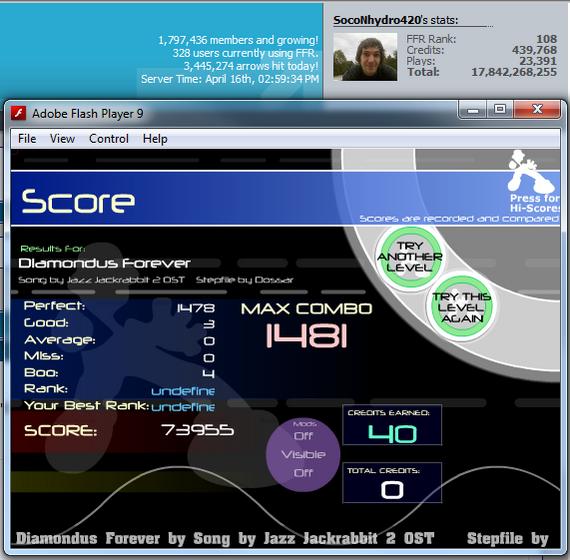Click the Max Combo 1481 number
Viewport: 570px width, 560px height.
[306, 336]
